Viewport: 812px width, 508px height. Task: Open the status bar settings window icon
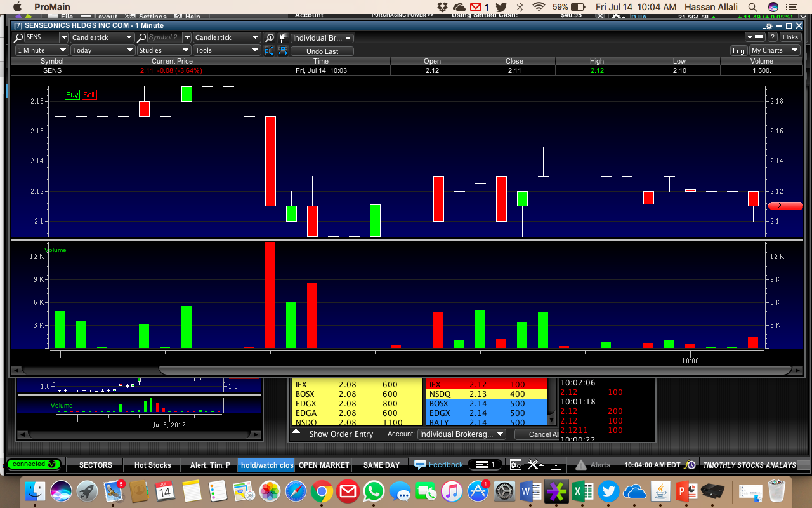(516, 465)
